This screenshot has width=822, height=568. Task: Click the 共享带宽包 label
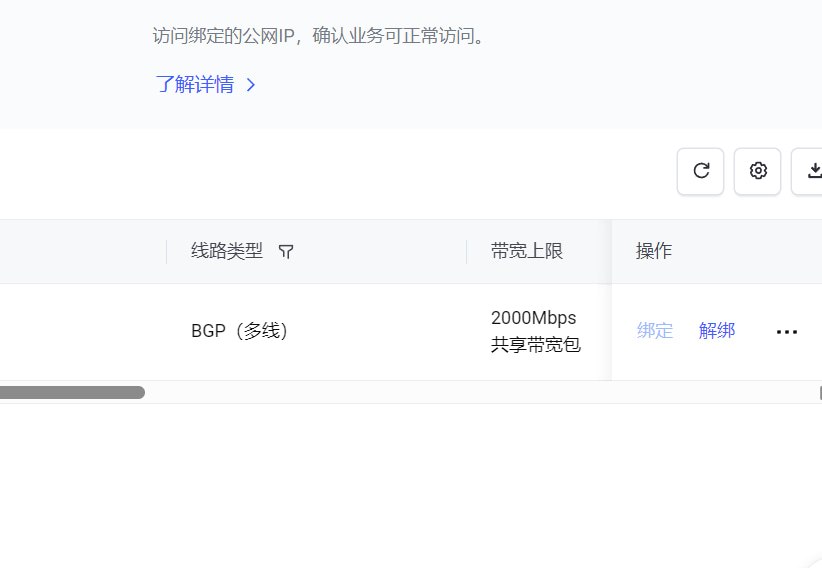[x=535, y=345]
